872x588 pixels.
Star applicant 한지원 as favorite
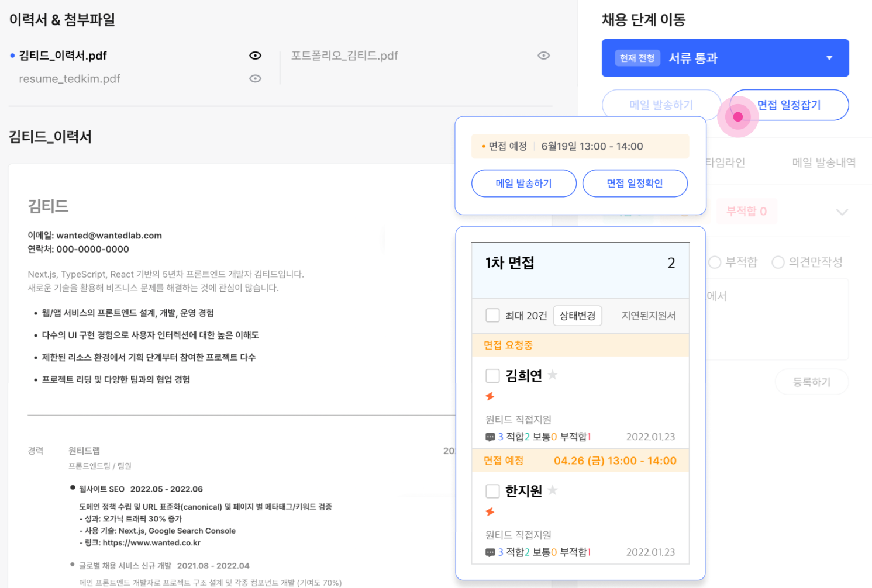tap(553, 490)
